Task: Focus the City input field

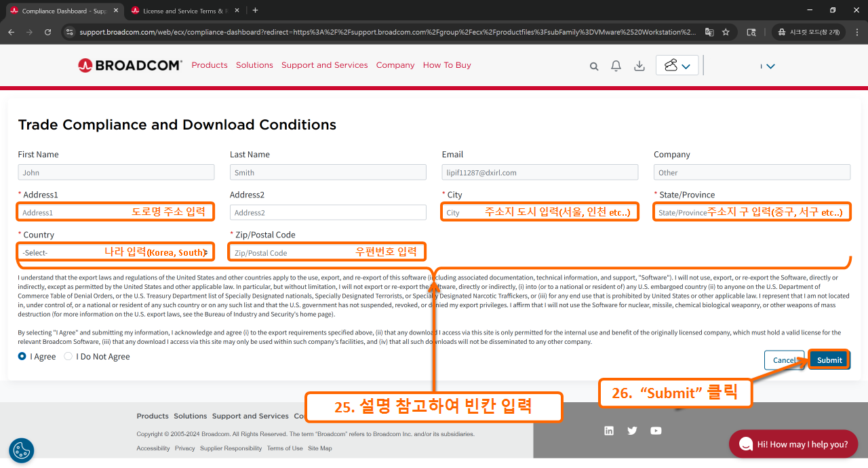Action: tap(540, 212)
